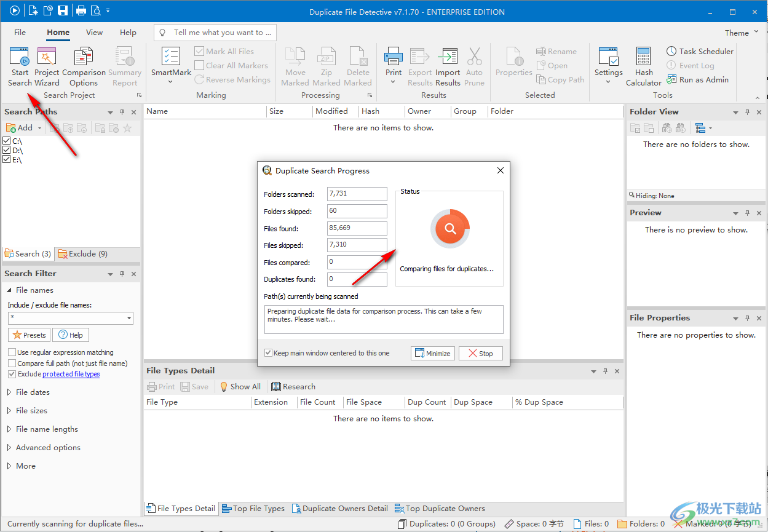The width and height of the screenshot is (768, 532).
Task: Click the Print icon in title bar
Action: (81, 10)
